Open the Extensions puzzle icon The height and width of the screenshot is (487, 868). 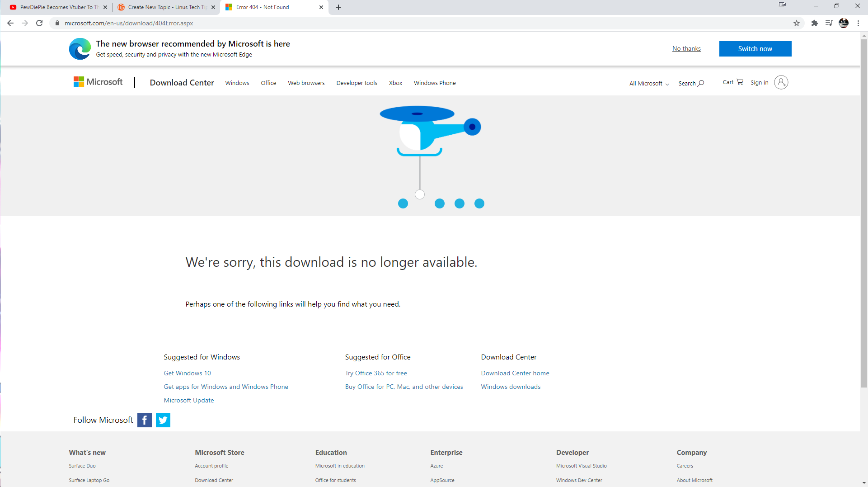click(x=814, y=23)
